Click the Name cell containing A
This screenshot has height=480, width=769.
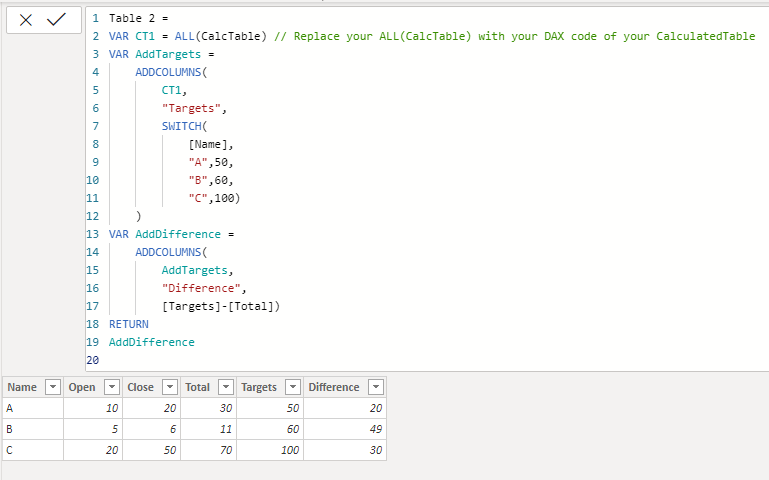pyautogui.click(x=33, y=408)
